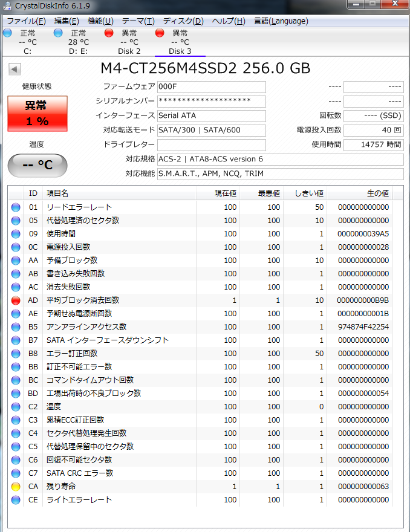Viewport: 410px width, 532px height.
Task: Click the 項目名 column header
Action: click(x=119, y=193)
